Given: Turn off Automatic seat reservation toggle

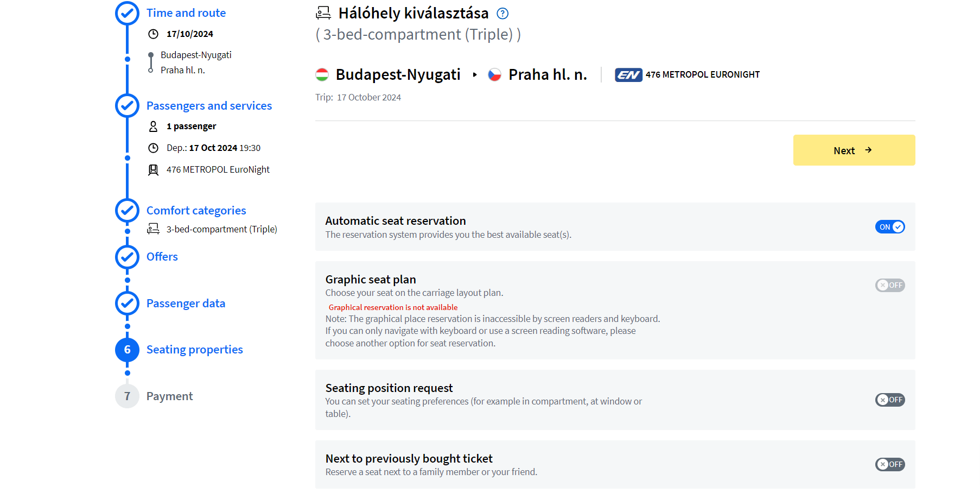Looking at the screenshot, I should point(890,227).
